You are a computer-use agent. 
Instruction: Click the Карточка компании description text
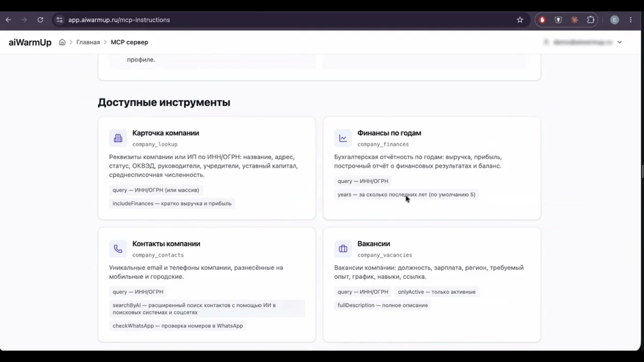204,166
